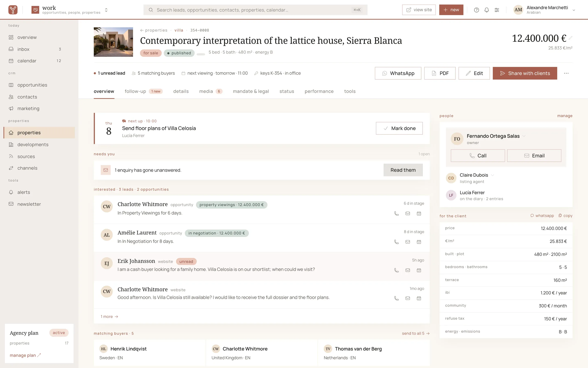This screenshot has height=368, width=588.
Task: Mark the floor plans task done
Action: [399, 128]
